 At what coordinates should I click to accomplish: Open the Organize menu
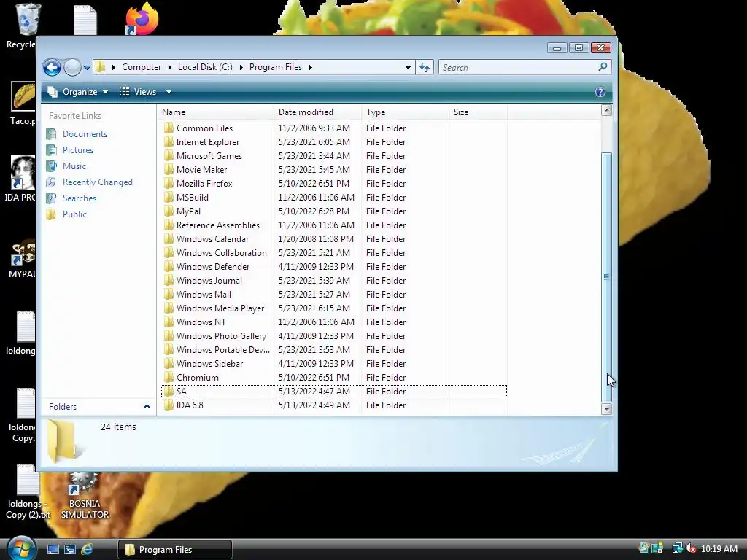(78, 92)
